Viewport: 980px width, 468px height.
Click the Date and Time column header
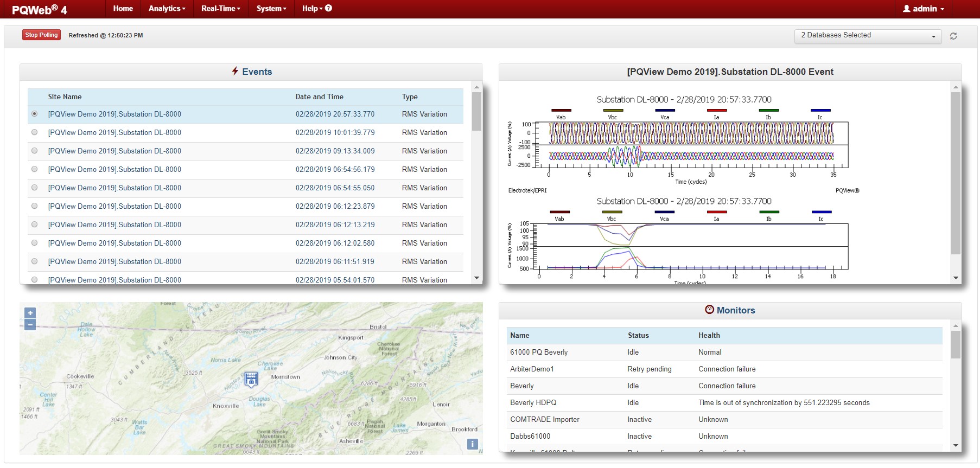coord(319,97)
